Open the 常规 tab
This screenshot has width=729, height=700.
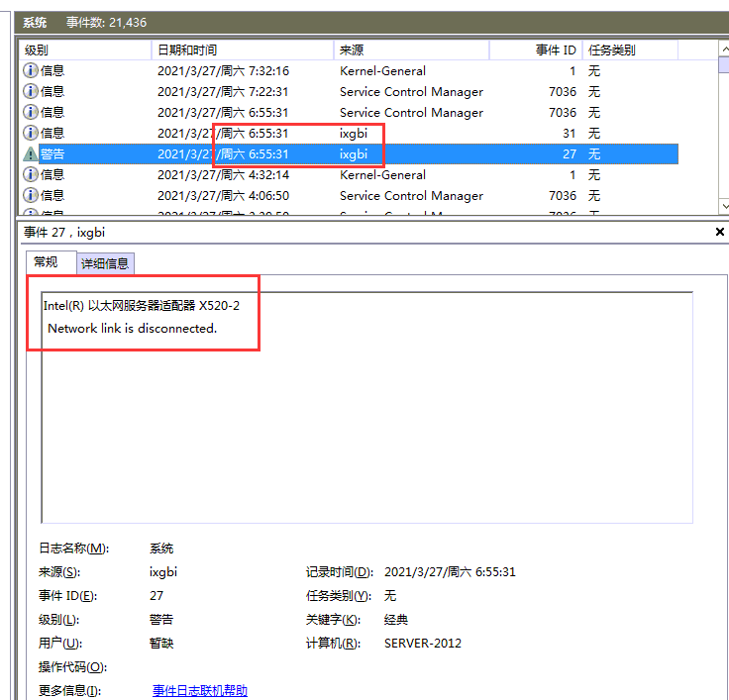47,262
